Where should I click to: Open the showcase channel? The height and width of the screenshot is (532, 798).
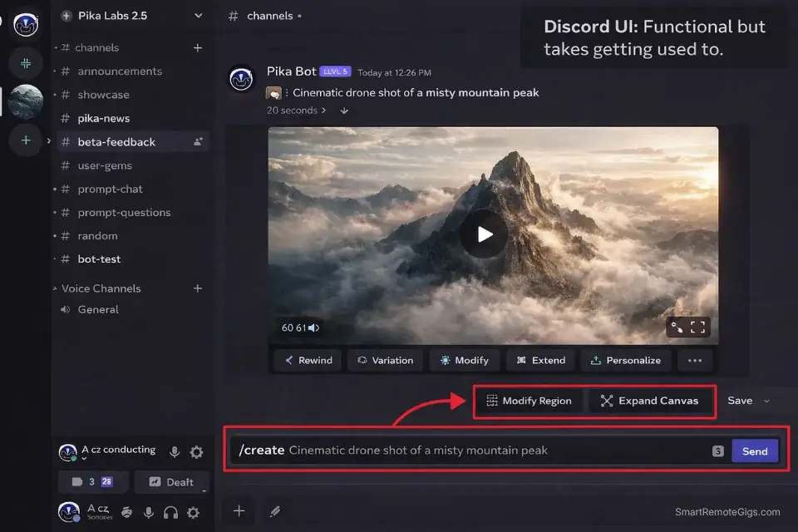[105, 94]
